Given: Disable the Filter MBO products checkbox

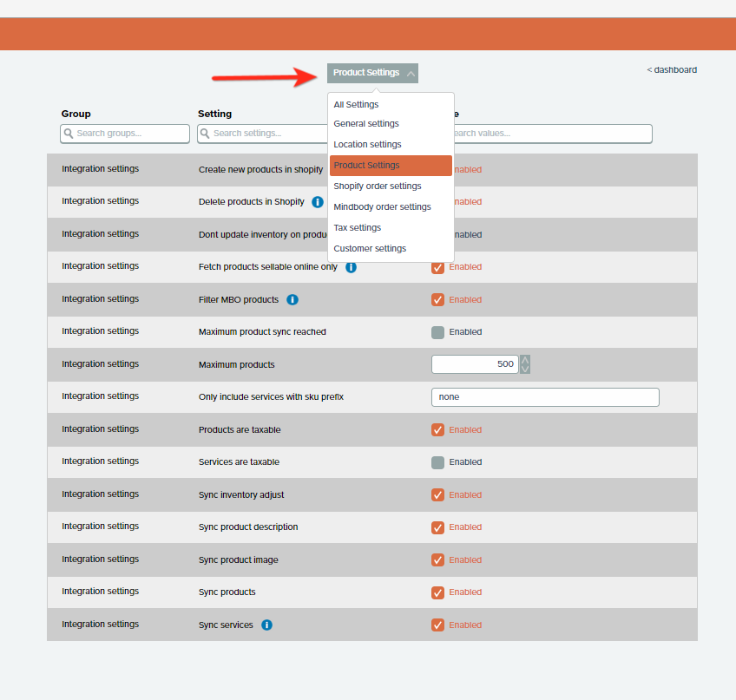Looking at the screenshot, I should point(437,300).
